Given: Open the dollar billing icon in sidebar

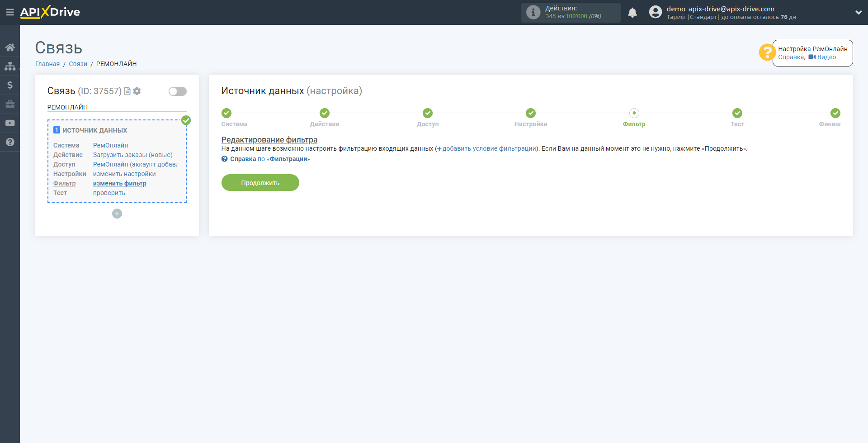Looking at the screenshot, I should (10, 85).
